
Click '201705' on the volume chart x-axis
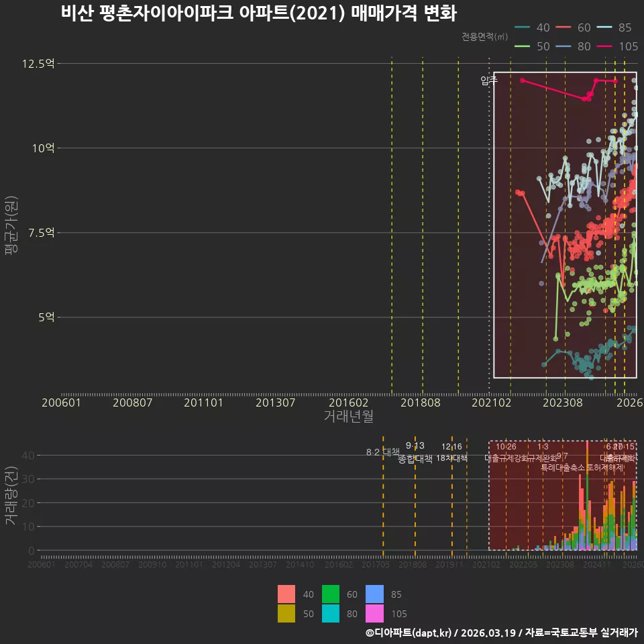pyautogui.click(x=376, y=565)
